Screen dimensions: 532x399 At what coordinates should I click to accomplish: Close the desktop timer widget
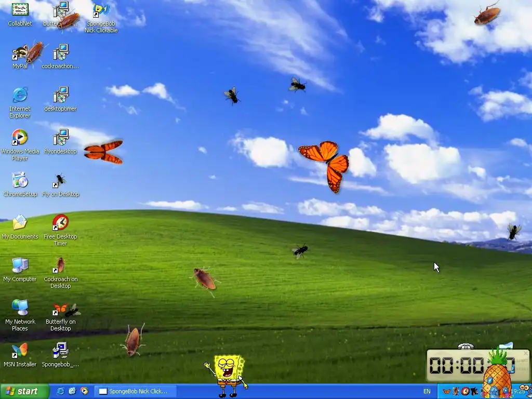click(x=526, y=353)
